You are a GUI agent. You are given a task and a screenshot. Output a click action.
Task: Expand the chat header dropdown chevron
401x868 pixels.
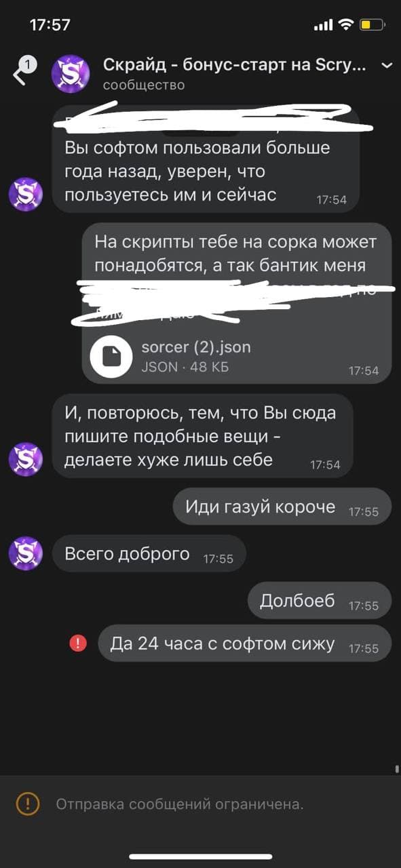tap(387, 66)
